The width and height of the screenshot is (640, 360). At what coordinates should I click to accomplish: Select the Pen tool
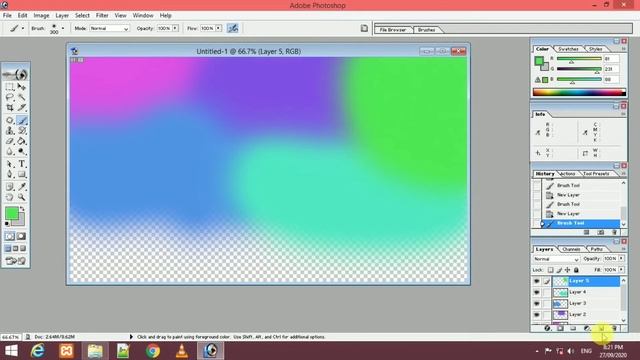tap(9, 175)
